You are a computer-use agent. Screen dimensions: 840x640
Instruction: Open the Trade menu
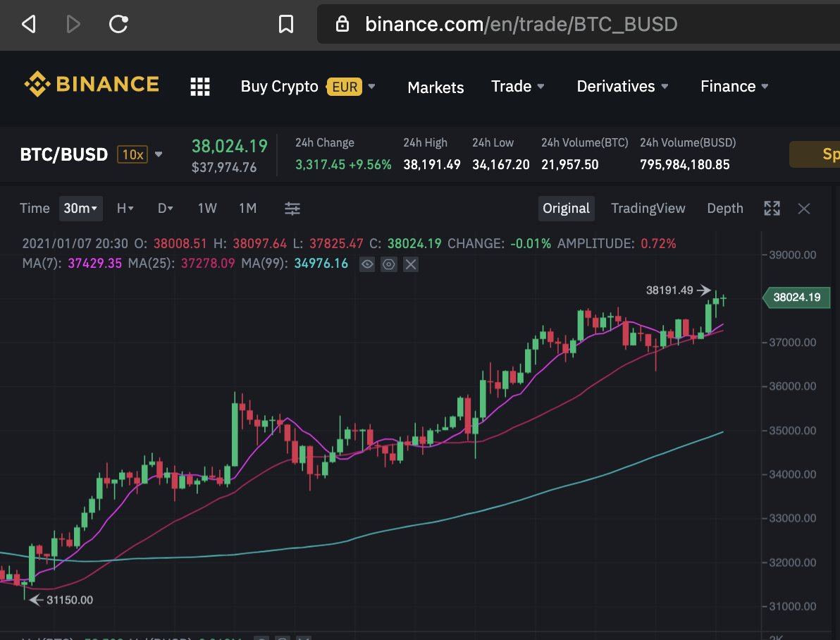point(511,86)
